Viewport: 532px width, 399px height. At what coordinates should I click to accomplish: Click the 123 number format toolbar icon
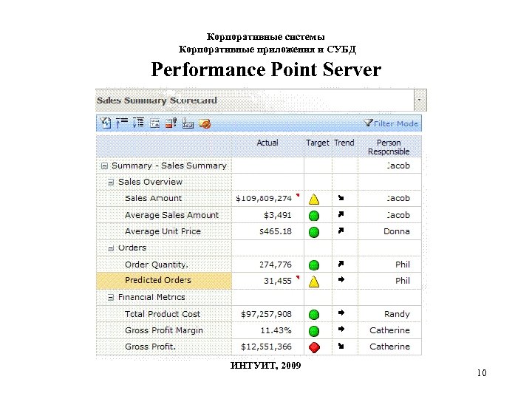tap(188, 123)
